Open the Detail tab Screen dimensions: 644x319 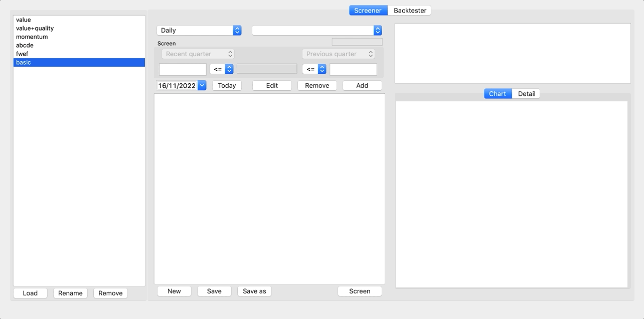(x=526, y=94)
